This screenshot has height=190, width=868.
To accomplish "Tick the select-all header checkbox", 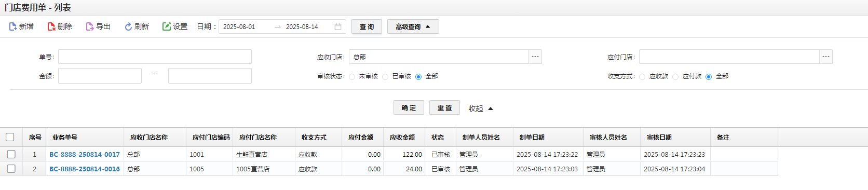I will (10, 137).
